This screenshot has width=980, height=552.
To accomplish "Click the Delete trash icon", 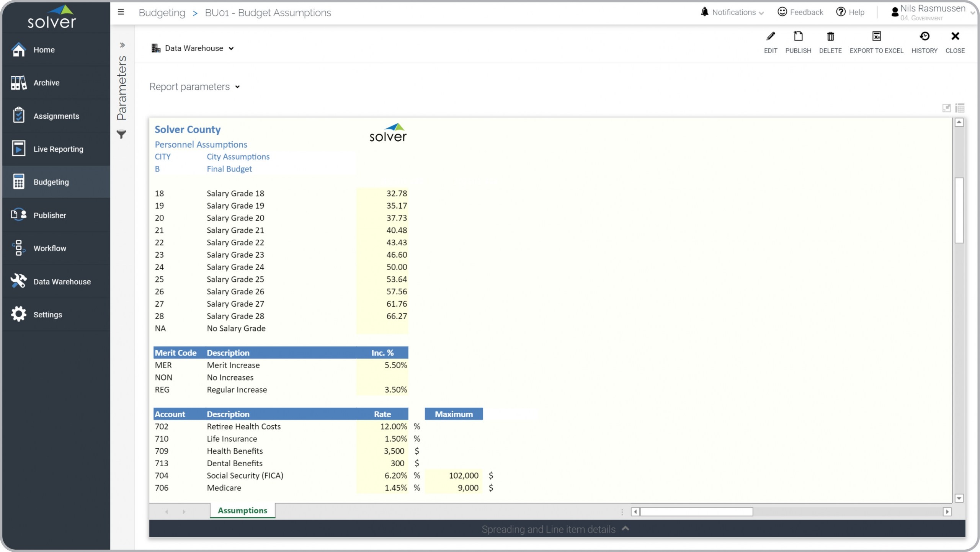I will [830, 37].
